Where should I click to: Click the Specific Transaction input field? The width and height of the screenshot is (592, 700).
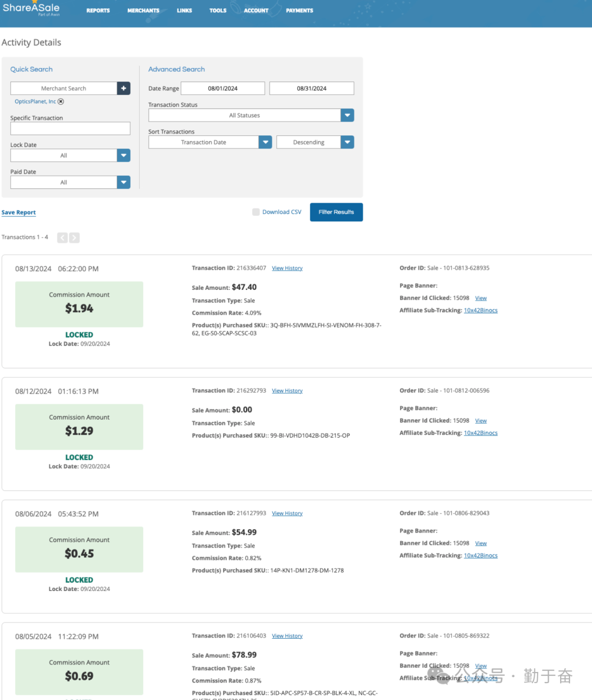(x=70, y=129)
